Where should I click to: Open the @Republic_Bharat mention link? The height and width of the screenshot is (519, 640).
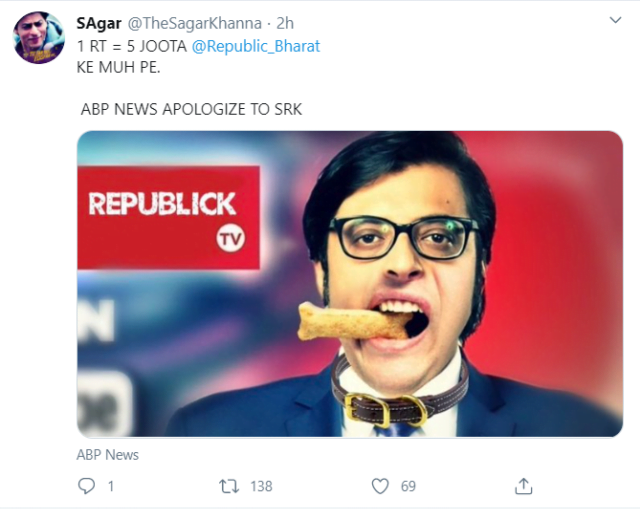(256, 47)
